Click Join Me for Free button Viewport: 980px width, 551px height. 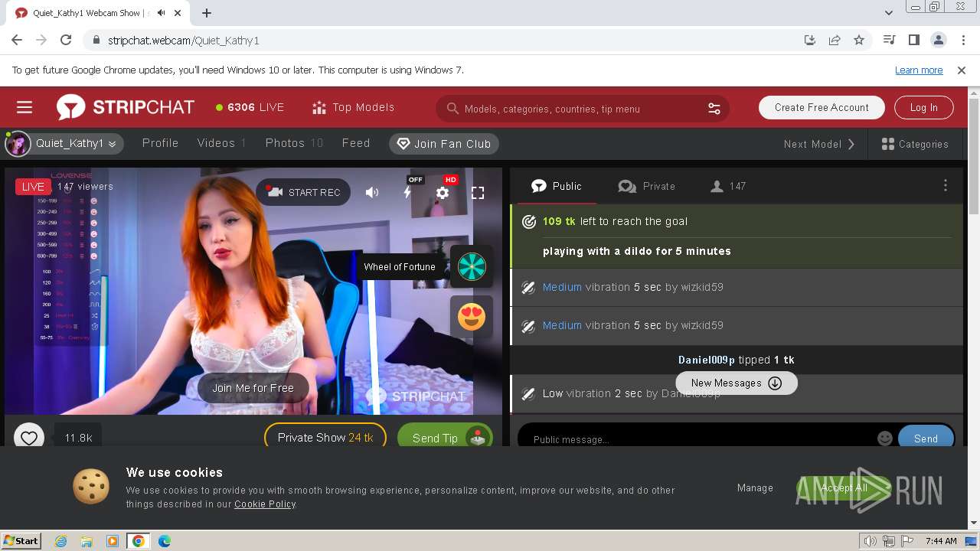coord(253,388)
